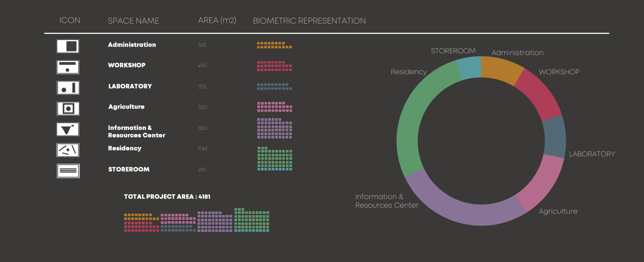644x262 pixels.
Task: Click the BIOMETRIC REPRESENTATION column header
Action: [x=309, y=21]
